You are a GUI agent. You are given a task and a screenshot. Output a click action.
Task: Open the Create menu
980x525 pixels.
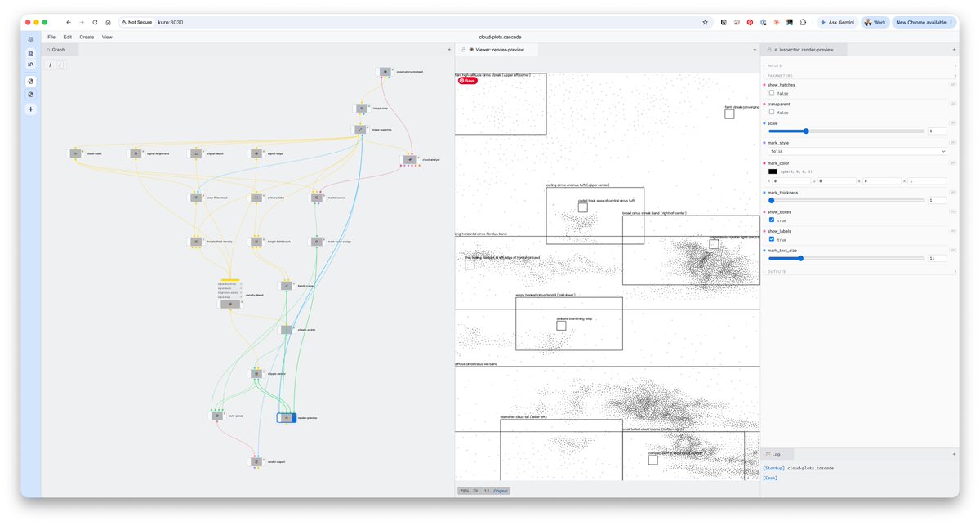[87, 37]
